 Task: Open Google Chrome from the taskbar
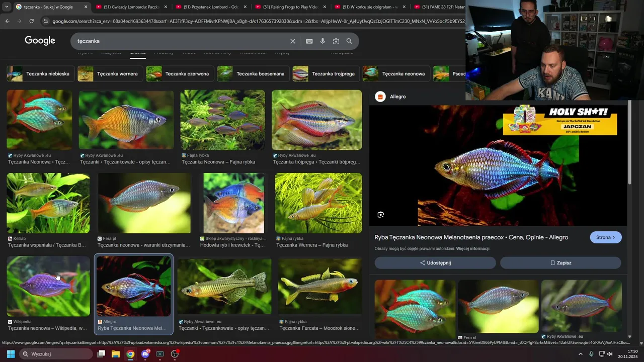(130, 354)
